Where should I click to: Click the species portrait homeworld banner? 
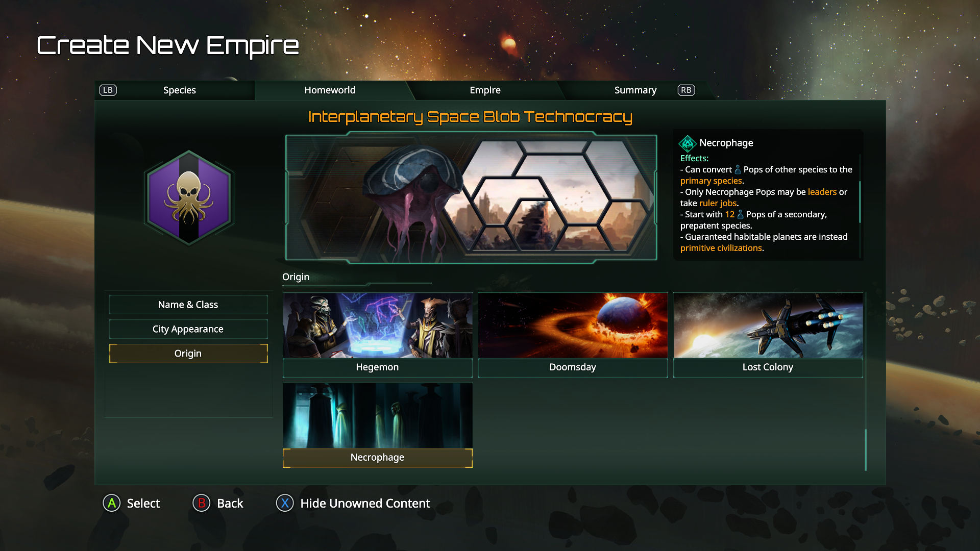471,198
